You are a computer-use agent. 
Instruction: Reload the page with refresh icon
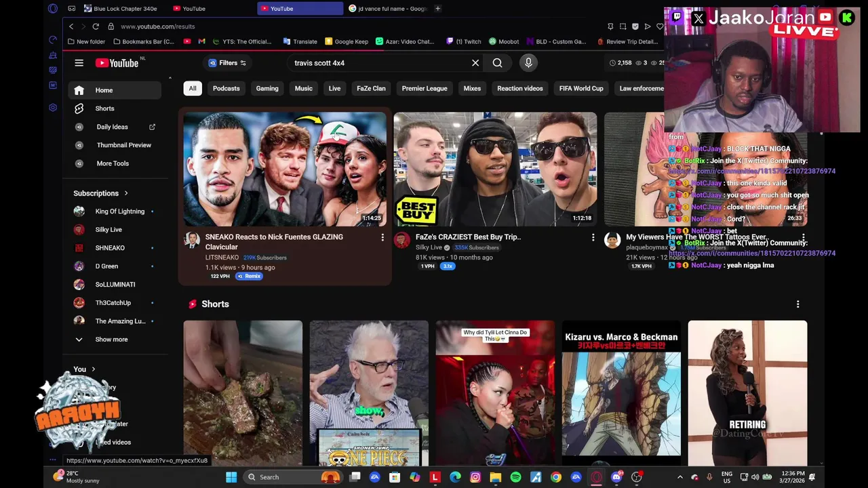pos(96,26)
